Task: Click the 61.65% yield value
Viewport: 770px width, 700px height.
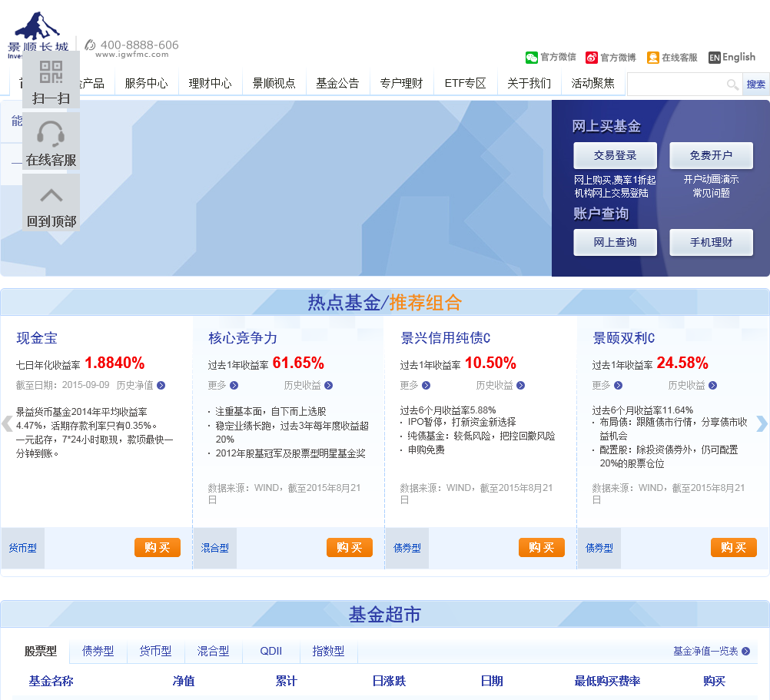Action: tap(298, 363)
